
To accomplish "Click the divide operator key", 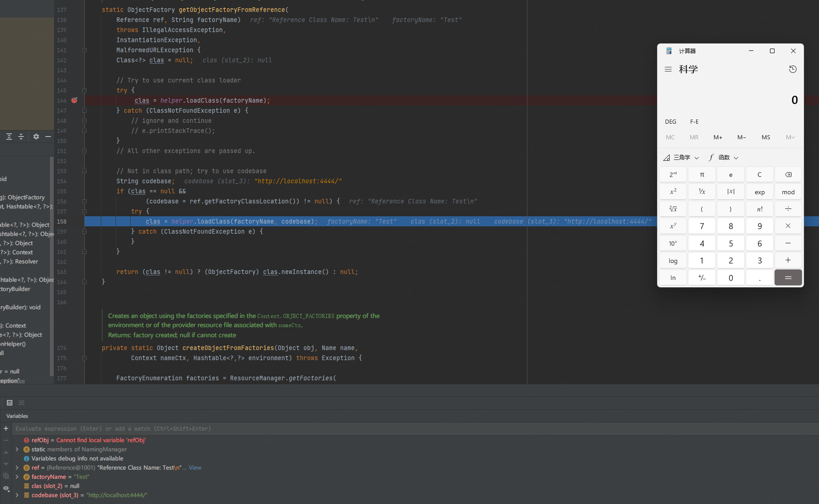I will click(788, 209).
